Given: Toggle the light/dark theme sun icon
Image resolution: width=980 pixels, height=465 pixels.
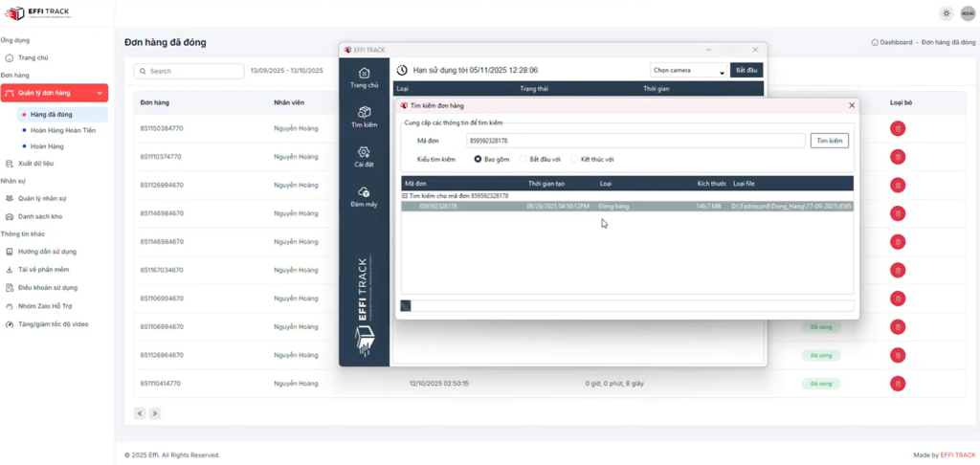Looking at the screenshot, I should tap(946, 13).
